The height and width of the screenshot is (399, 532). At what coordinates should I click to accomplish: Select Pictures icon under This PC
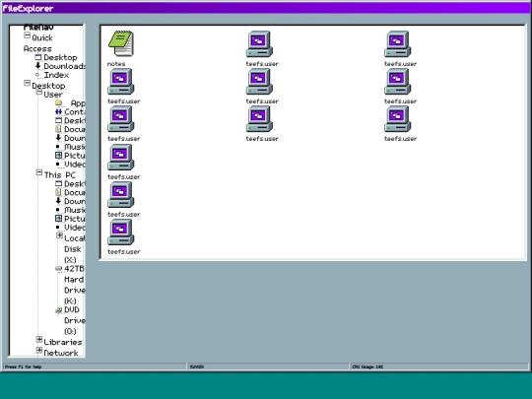coord(58,219)
